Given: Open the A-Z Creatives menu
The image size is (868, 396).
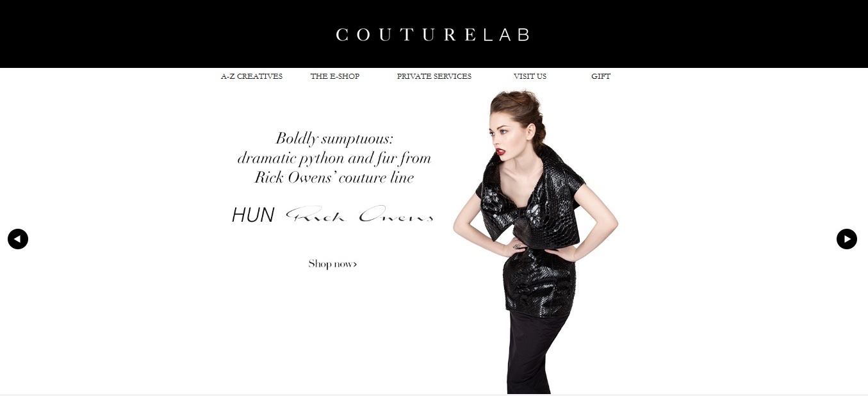Looking at the screenshot, I should pos(252,76).
